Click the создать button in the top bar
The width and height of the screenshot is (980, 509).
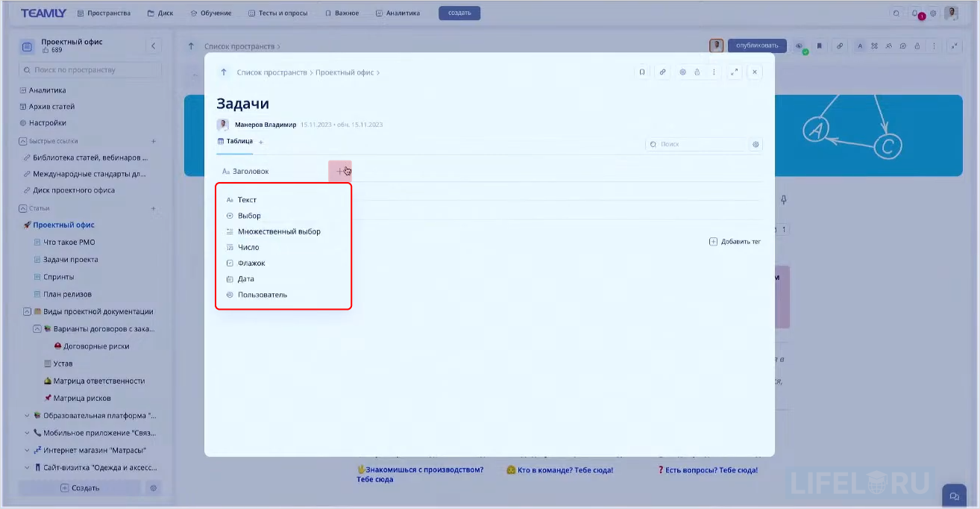pos(459,13)
